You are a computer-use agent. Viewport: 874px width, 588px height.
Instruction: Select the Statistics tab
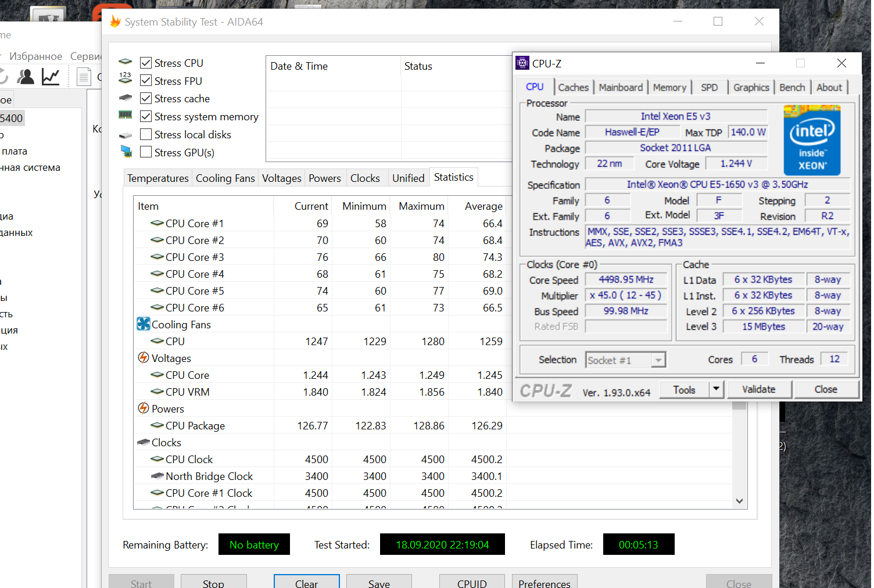454,177
